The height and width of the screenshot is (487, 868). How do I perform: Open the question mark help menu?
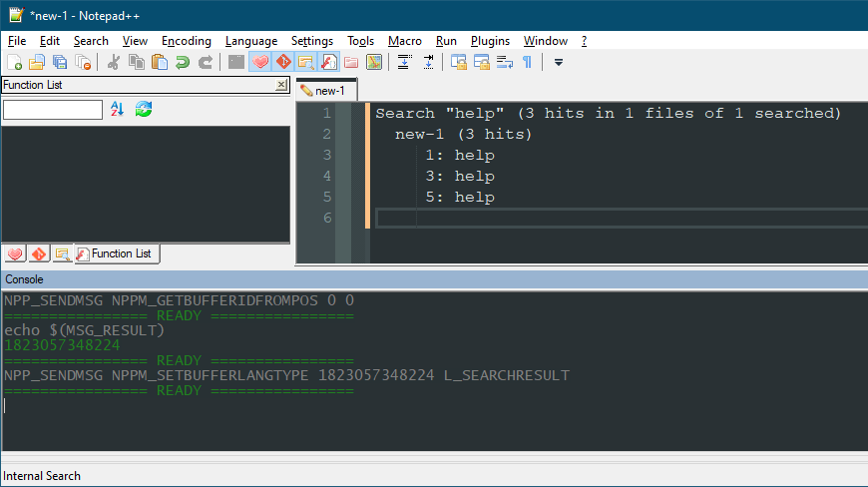point(584,41)
